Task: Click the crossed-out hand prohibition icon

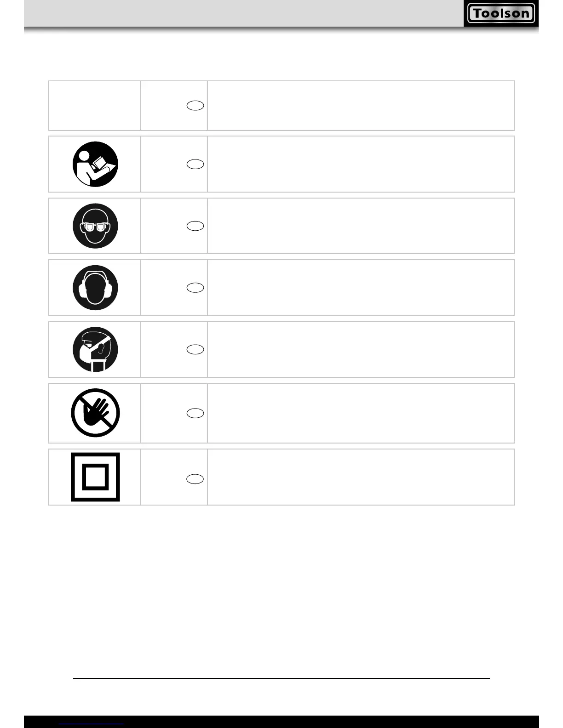Action: (x=95, y=413)
